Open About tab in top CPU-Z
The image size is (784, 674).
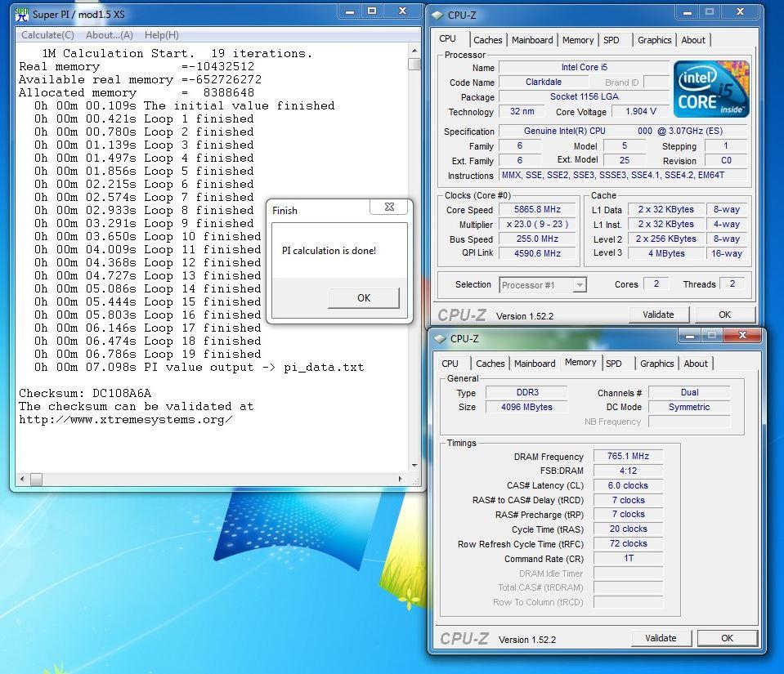pyautogui.click(x=693, y=40)
